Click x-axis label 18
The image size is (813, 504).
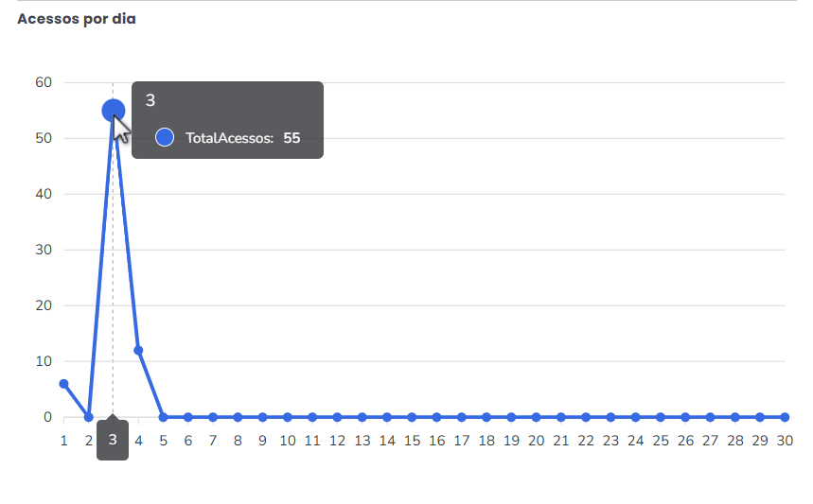[x=486, y=440]
